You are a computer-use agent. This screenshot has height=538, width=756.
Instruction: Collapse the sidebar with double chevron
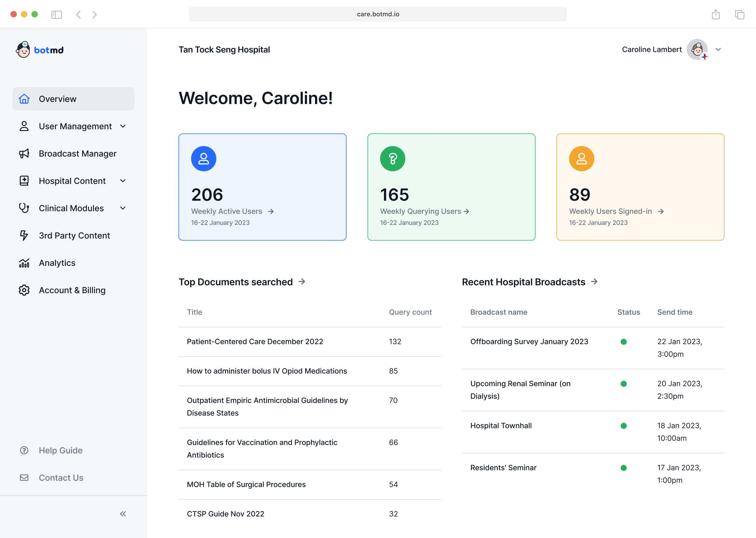(123, 514)
